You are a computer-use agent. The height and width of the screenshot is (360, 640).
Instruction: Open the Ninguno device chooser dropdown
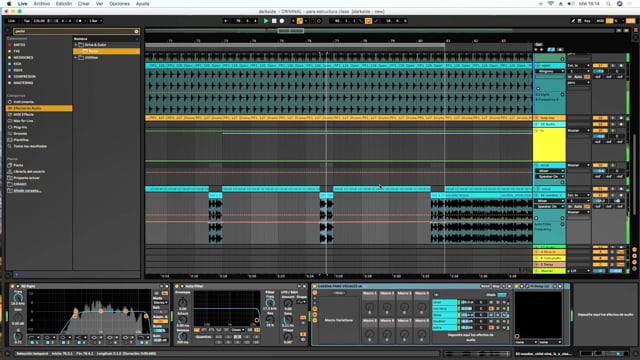pyautogui.click(x=549, y=71)
